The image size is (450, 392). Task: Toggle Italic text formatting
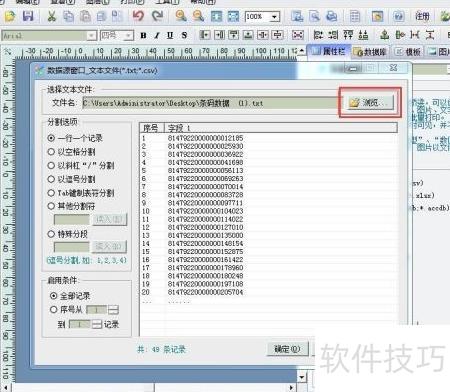click(x=157, y=35)
